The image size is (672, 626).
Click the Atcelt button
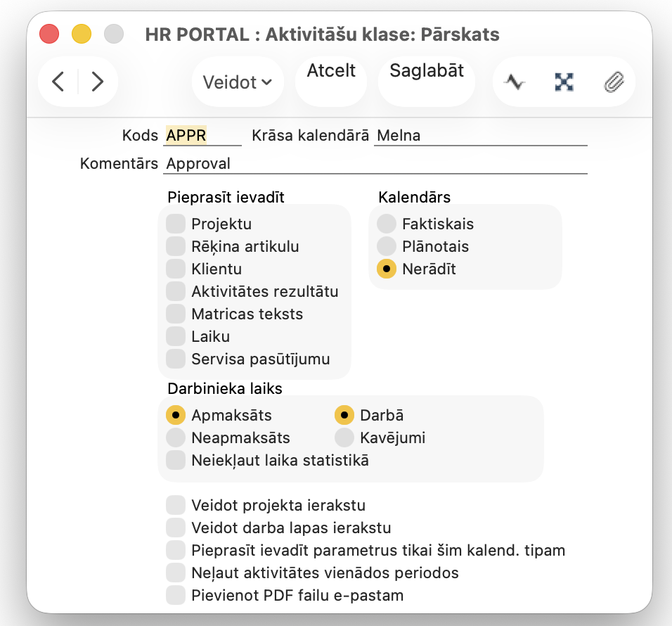coord(331,71)
